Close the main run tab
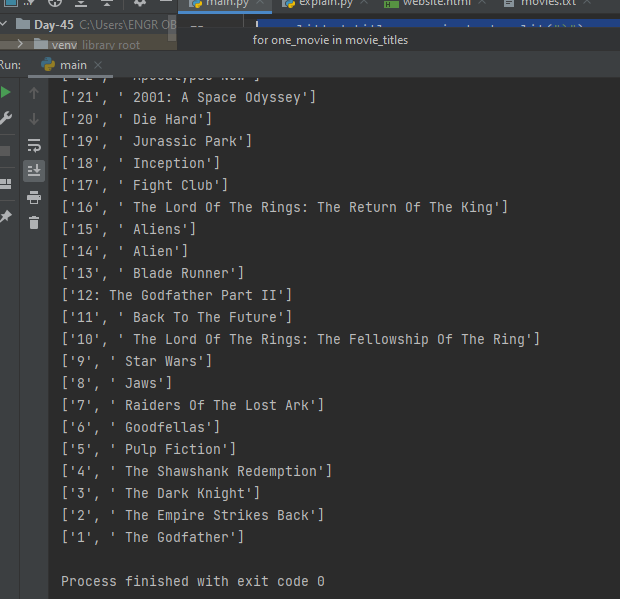The image size is (620, 599). [98, 65]
